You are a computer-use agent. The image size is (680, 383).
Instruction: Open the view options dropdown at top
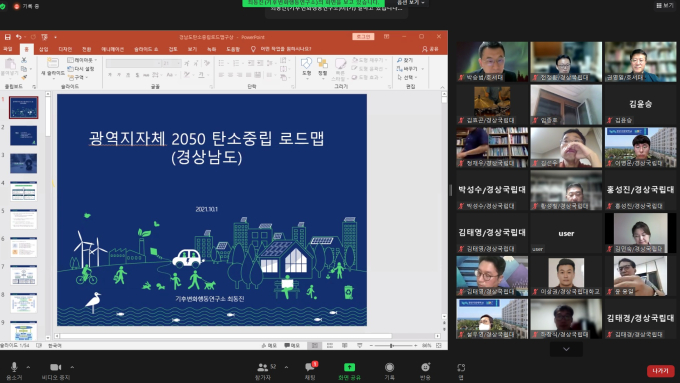(x=411, y=3)
